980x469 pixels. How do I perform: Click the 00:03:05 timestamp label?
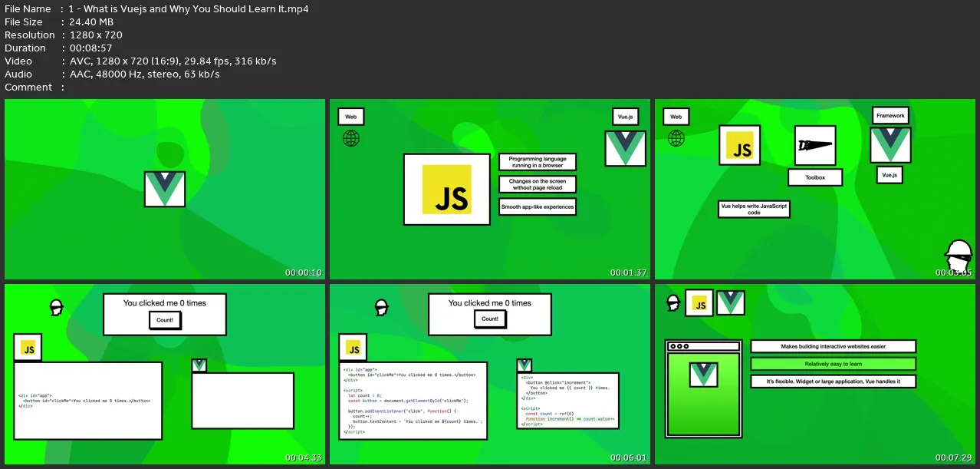pos(954,272)
